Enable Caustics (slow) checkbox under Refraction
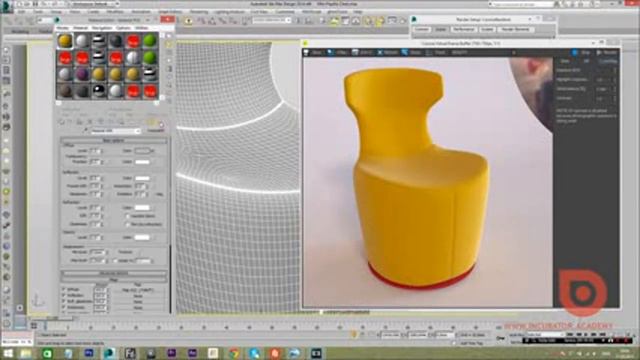Screen dimensions: 640x360 click(x=127, y=216)
